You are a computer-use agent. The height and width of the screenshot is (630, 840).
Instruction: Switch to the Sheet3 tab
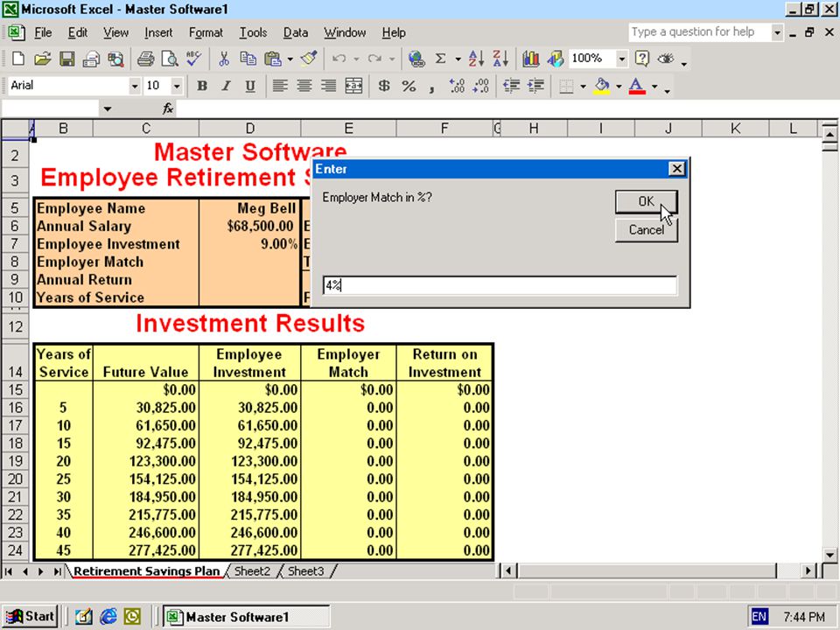coord(306,571)
